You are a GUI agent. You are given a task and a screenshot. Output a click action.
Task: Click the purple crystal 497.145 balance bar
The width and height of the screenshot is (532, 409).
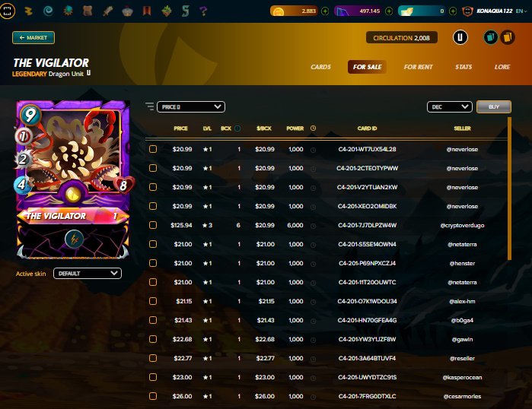click(358, 11)
